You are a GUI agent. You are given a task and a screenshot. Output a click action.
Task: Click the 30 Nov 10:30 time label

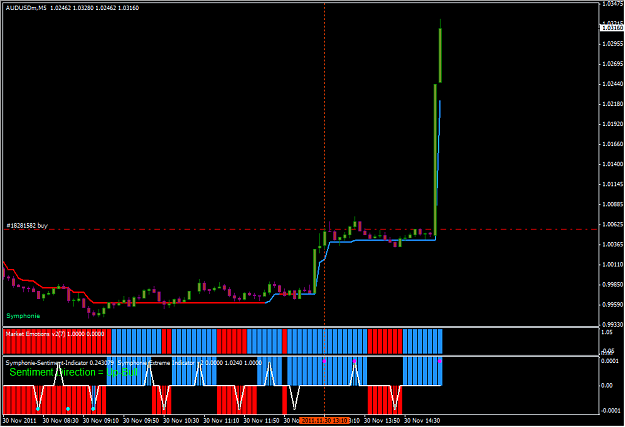[181, 421]
